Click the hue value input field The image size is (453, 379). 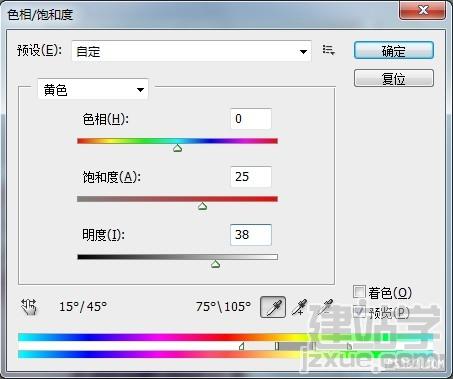[x=251, y=119]
